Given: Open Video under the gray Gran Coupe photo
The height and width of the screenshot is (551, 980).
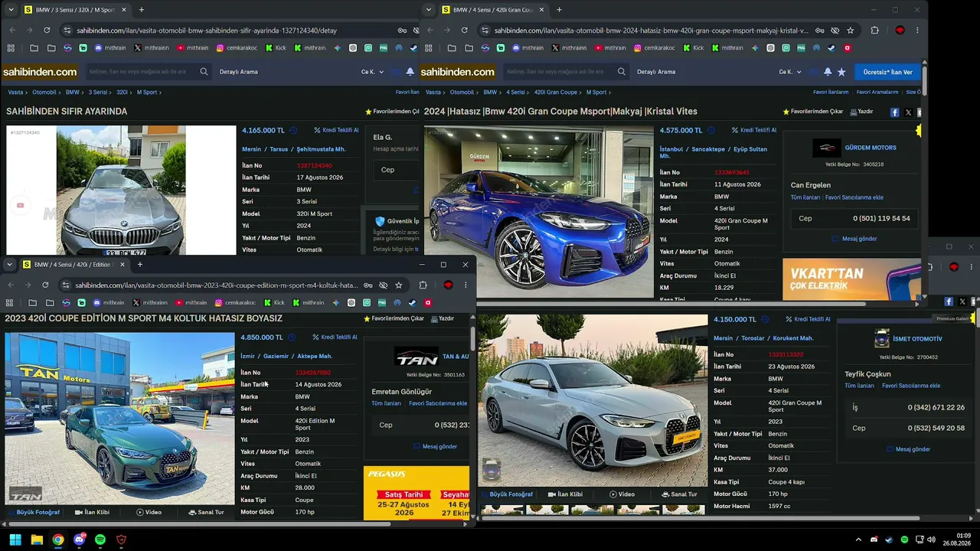Looking at the screenshot, I should (x=622, y=494).
